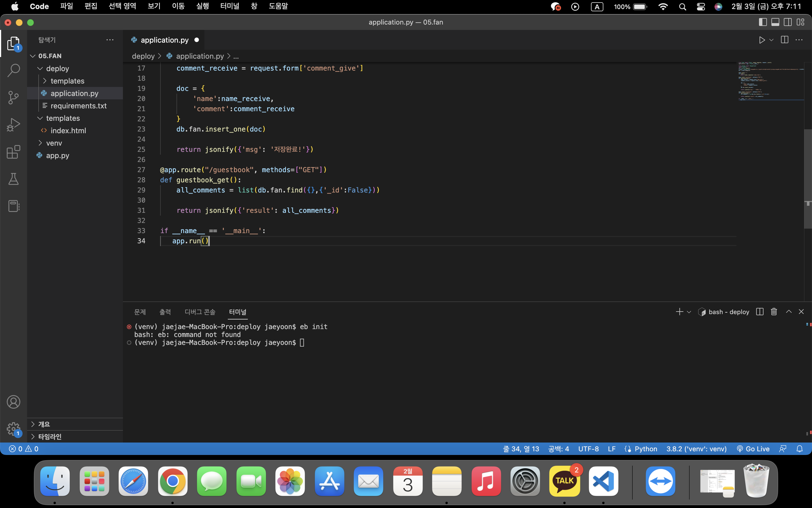Screen dimensions: 812x508
Task: Toggle the secondary side bar
Action: coord(788,22)
